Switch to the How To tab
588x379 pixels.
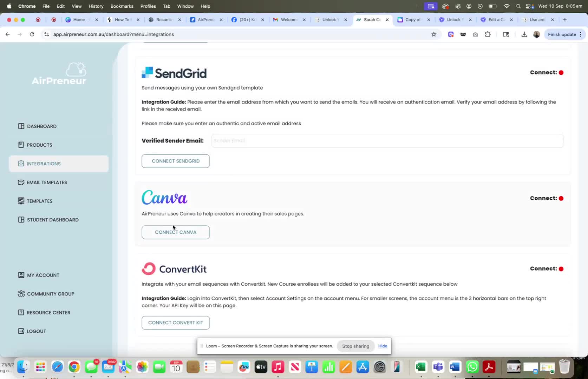pyautogui.click(x=124, y=20)
